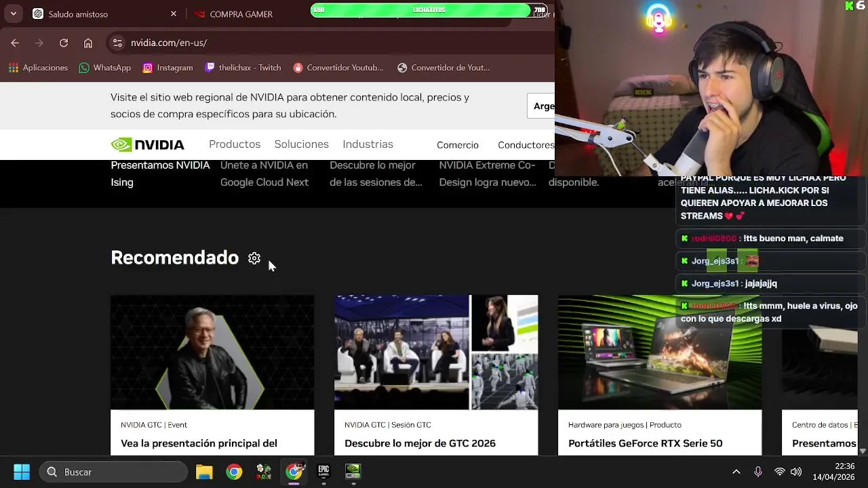
Task: Click 'Descubre lo mejor de GTC 2026' title
Action: (x=420, y=443)
